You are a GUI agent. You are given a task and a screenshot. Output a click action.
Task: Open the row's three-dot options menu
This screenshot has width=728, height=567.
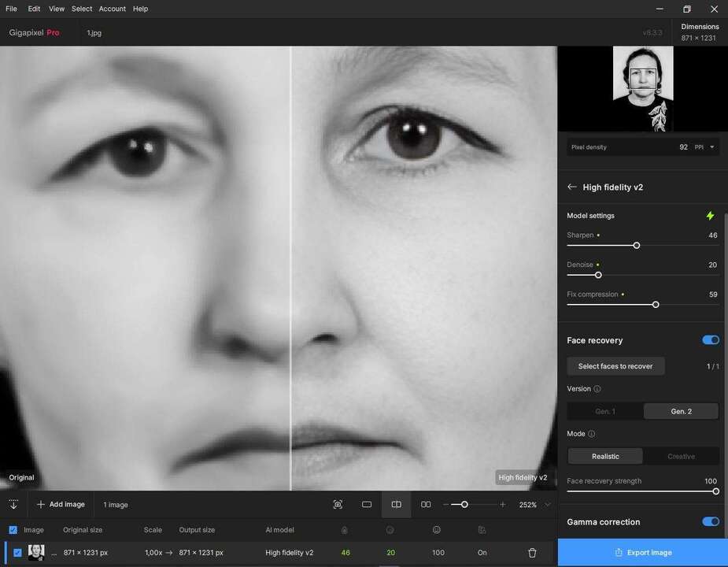[x=54, y=553]
